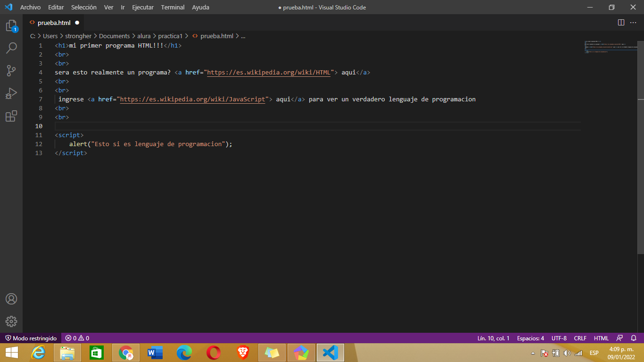Open the Explorer view in activity bar
Image resolution: width=644 pixels, height=362 pixels.
(11, 26)
